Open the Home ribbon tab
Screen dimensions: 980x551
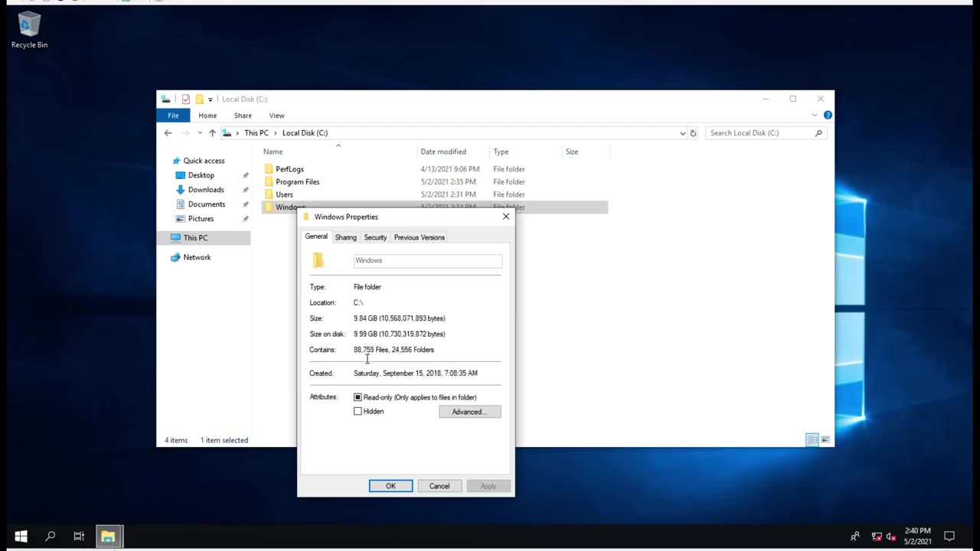pos(207,116)
